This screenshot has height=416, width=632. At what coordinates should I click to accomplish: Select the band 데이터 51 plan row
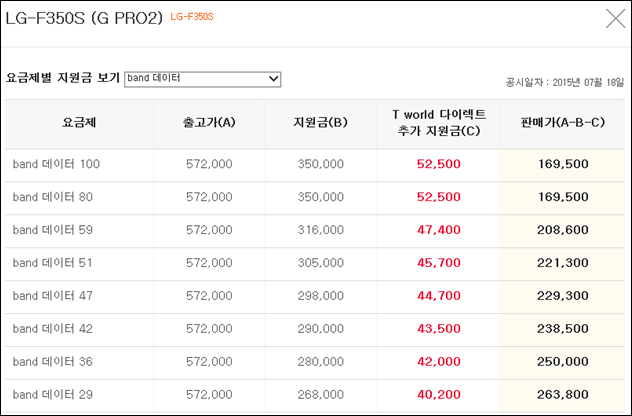coord(315,263)
